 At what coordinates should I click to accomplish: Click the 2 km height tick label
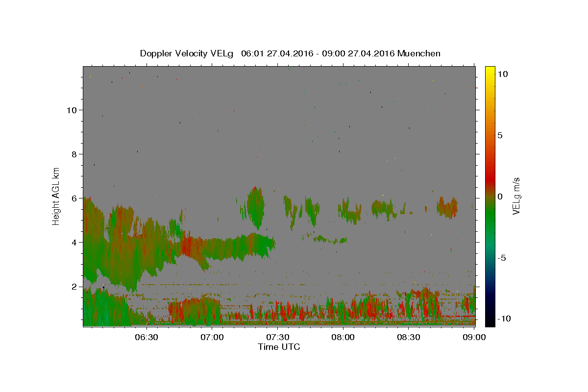point(74,286)
